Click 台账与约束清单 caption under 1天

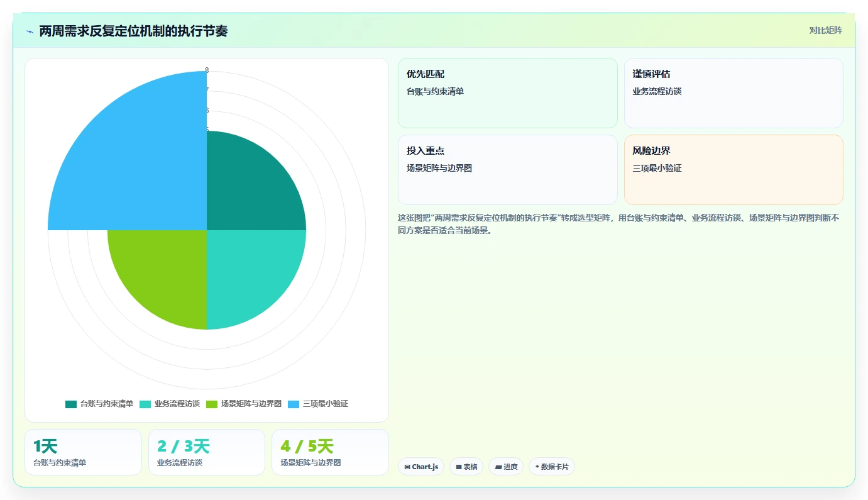click(x=60, y=462)
